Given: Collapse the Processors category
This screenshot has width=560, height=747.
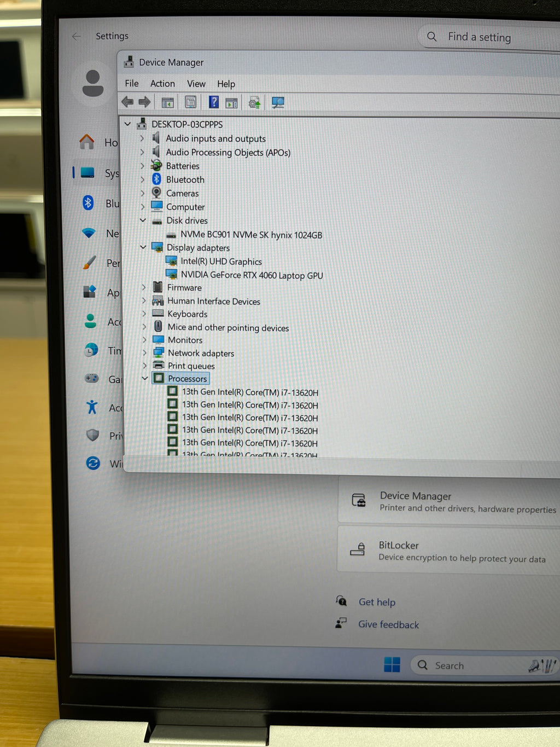Looking at the screenshot, I should (x=145, y=378).
